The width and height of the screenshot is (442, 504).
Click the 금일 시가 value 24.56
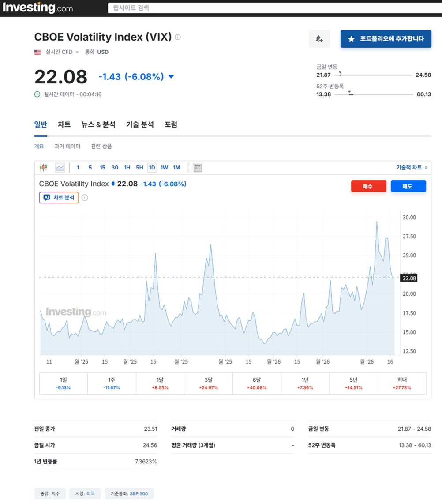pos(150,445)
